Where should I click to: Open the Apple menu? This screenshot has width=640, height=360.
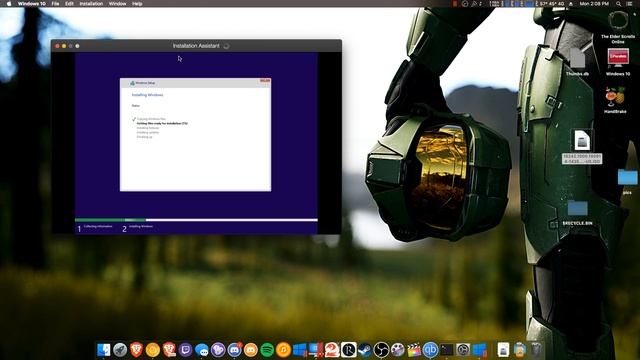pos(9,4)
